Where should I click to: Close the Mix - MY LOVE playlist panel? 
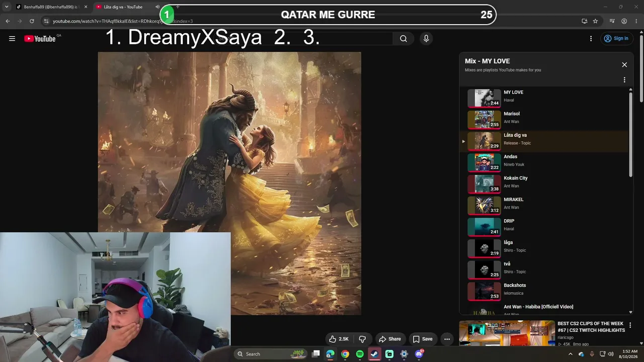[x=624, y=65]
